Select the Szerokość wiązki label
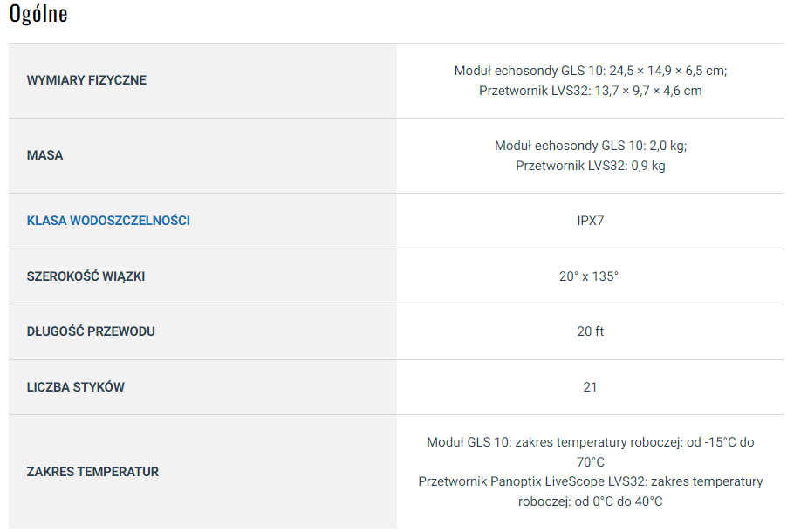The width and height of the screenshot is (787, 532). click(86, 276)
